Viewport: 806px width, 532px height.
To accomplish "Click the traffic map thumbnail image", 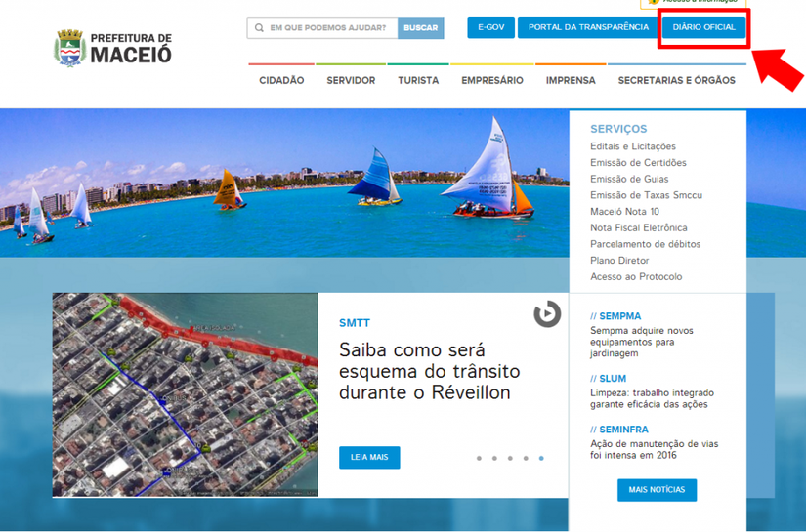I will (x=185, y=394).
